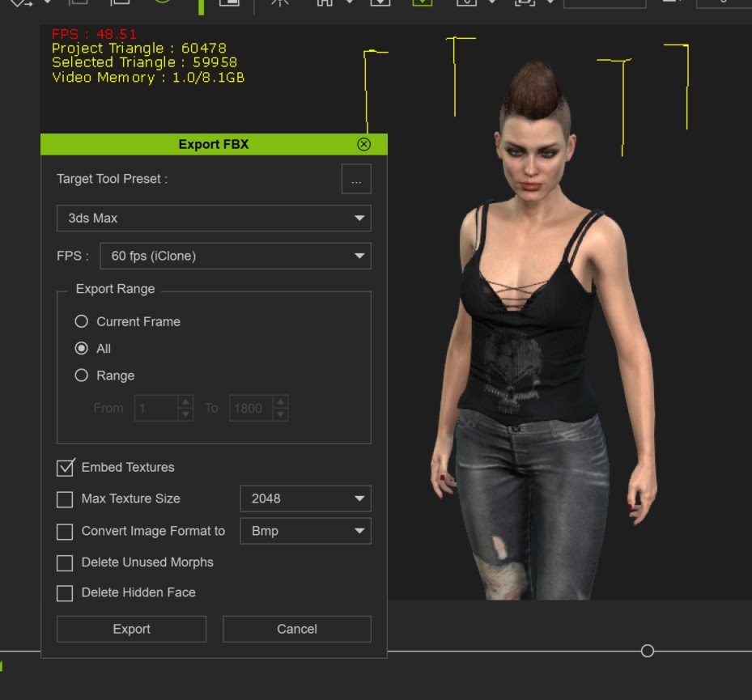Click the "Project Triangle : 60478" stat text
752x700 pixels.
(x=139, y=49)
